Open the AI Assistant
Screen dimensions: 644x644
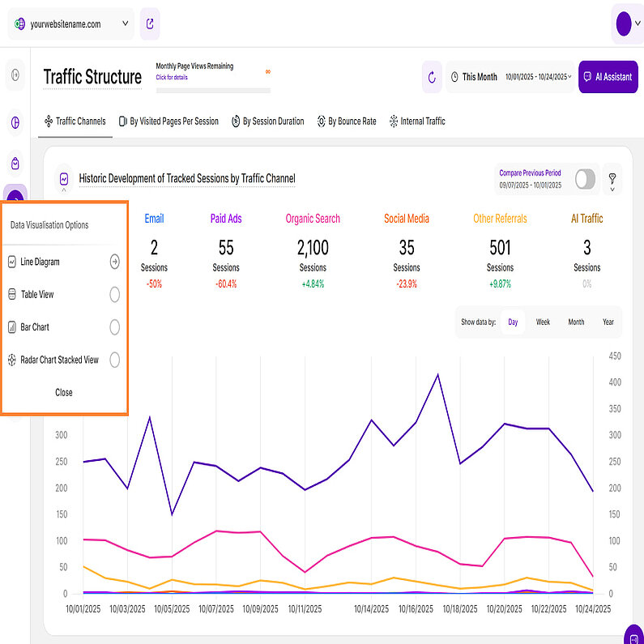pos(608,77)
